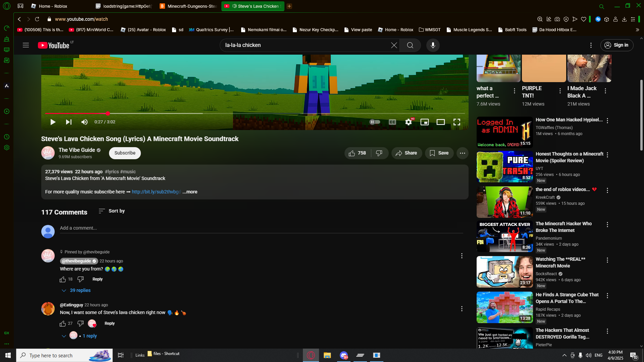Go to YouTube home via logo
The width and height of the screenshot is (644, 362).
click(x=54, y=45)
